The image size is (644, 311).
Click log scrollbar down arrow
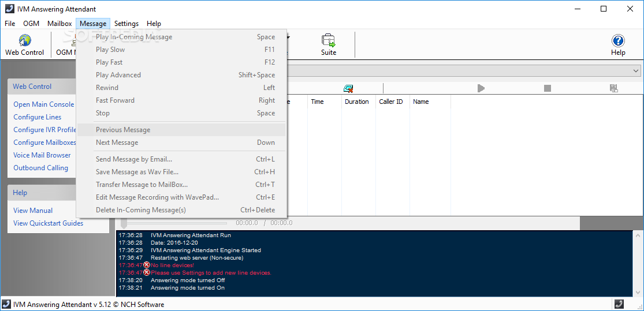(638, 292)
